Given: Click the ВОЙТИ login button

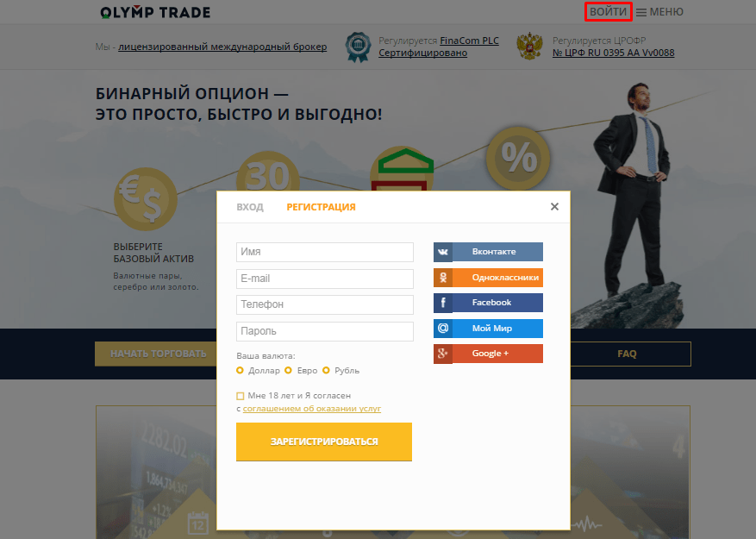Looking at the screenshot, I should point(608,11).
